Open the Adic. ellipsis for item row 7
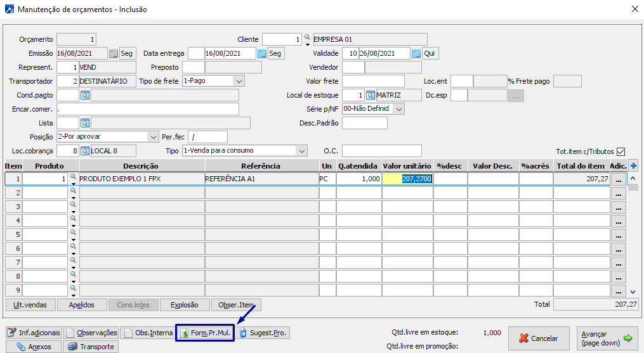Screen dimensions: 644x353 tap(619, 263)
